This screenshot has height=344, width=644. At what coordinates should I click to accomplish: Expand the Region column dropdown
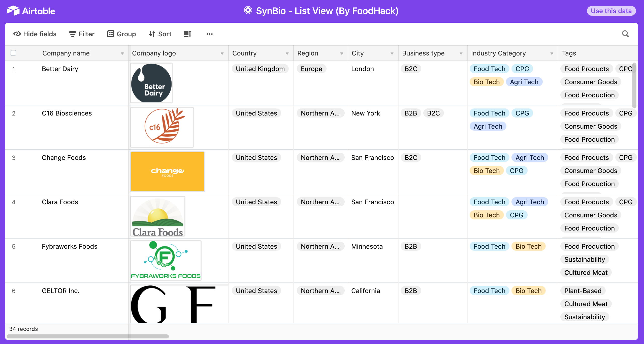(342, 53)
